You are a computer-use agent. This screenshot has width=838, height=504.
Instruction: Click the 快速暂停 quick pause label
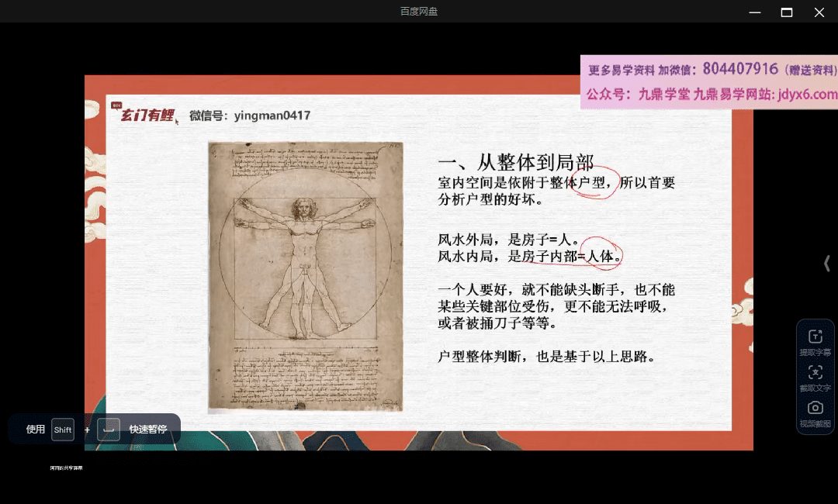148,430
